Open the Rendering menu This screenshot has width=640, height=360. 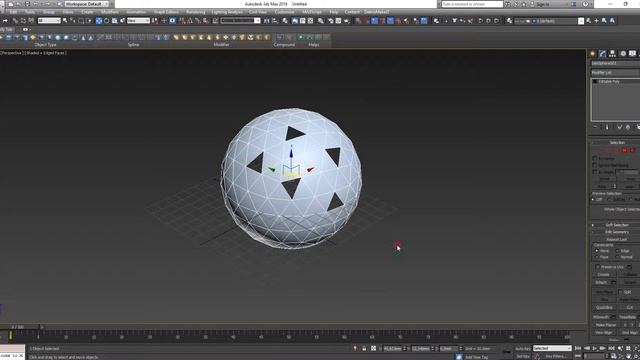(x=196, y=12)
